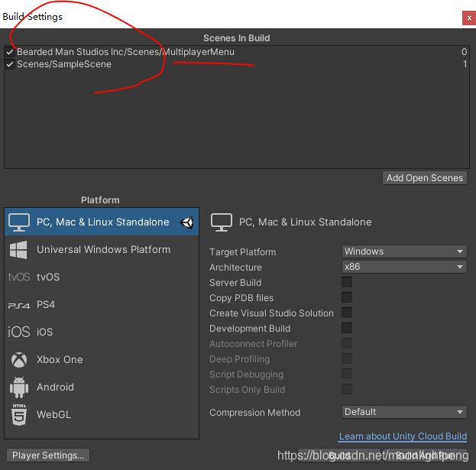Toggle the Script Debugging checkbox

tap(347, 374)
